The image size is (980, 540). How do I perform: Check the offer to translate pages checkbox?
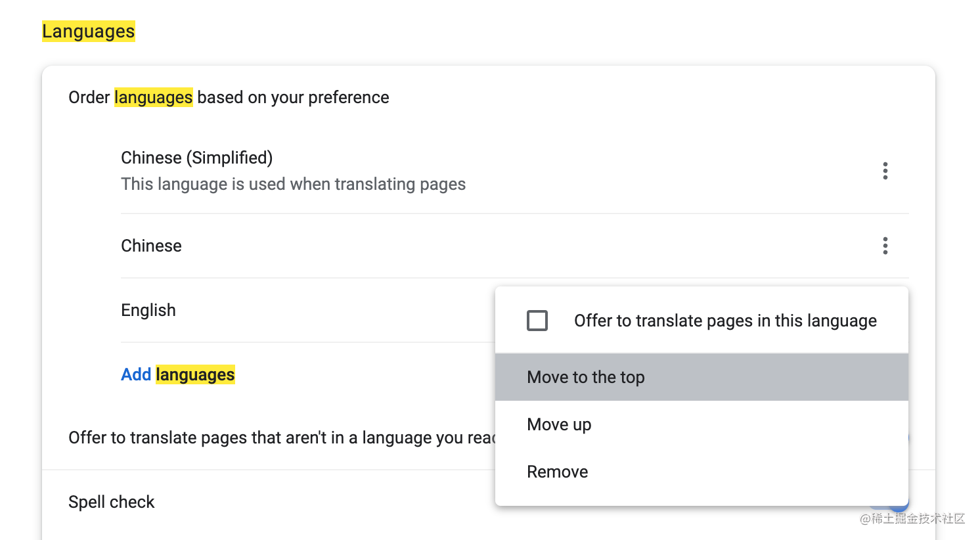(537, 321)
